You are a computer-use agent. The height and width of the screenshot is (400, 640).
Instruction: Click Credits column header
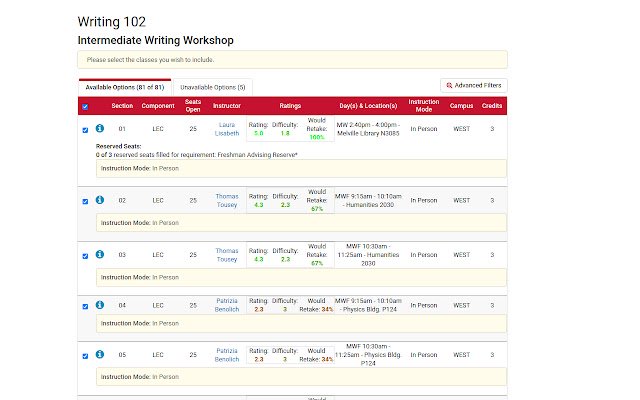(492, 106)
